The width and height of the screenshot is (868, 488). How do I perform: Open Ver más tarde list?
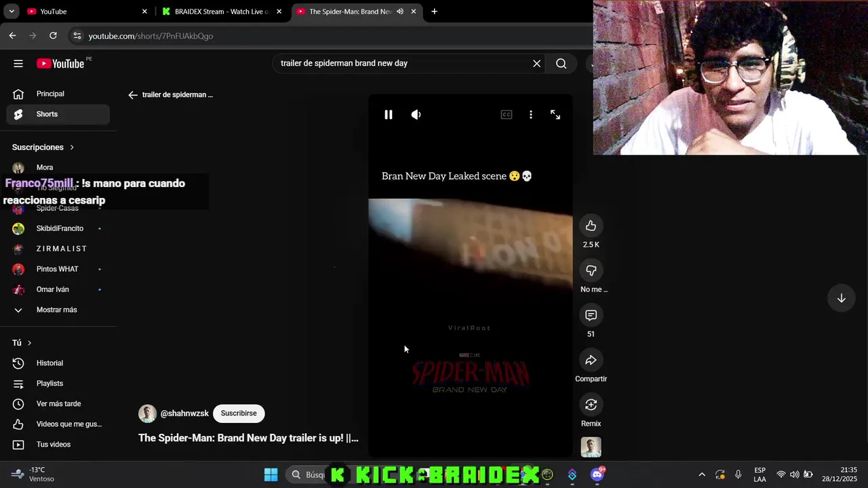[58, 404]
